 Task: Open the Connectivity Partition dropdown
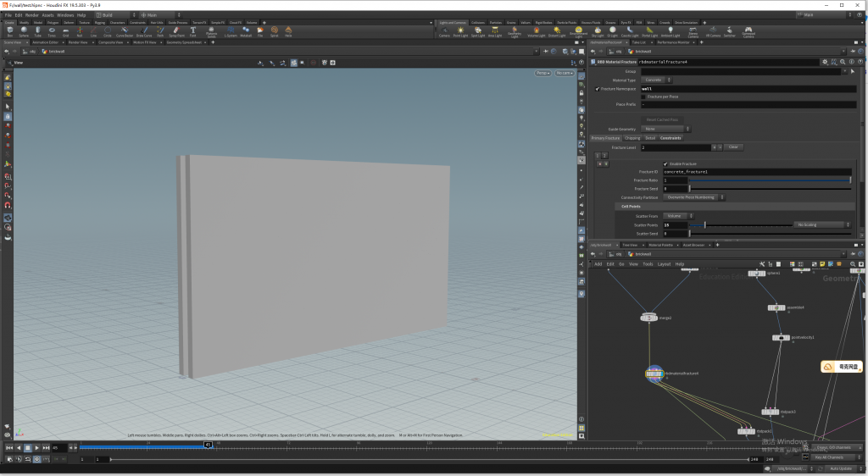pyautogui.click(x=694, y=197)
